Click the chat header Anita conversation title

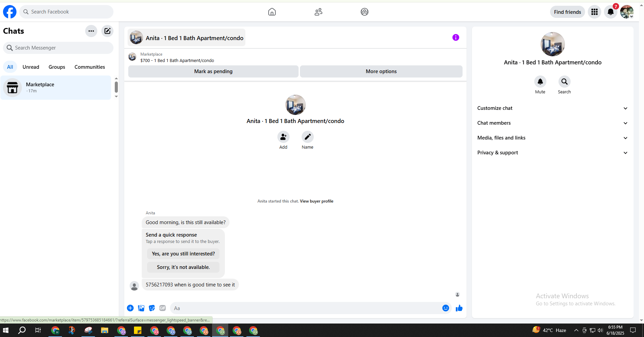187,37
